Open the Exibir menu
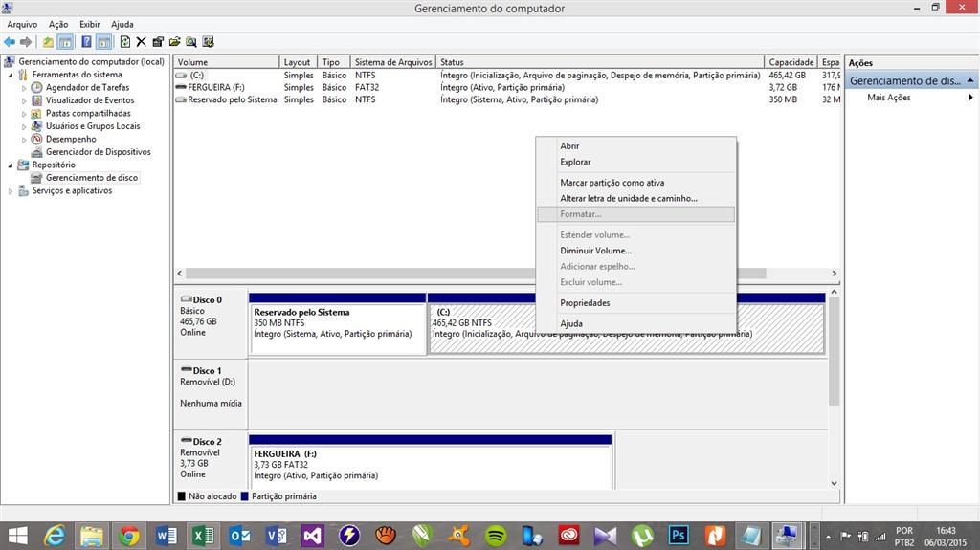 point(89,24)
